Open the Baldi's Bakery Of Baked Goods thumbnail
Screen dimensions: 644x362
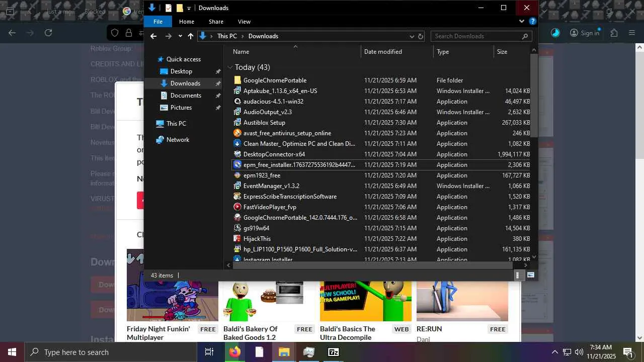pyautogui.click(x=269, y=301)
